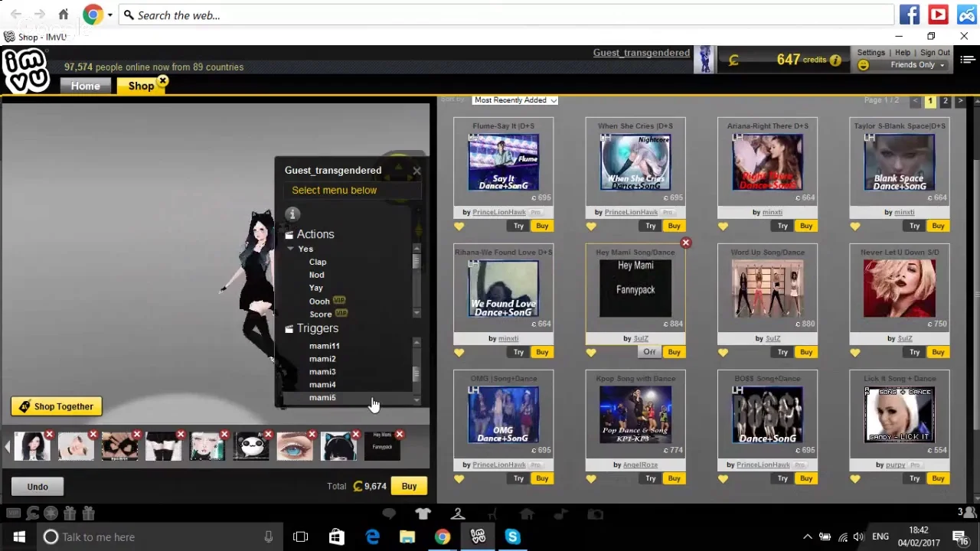Viewport: 980px width, 551px height.
Task: Click the info icon in avatar menu
Action: click(x=292, y=214)
